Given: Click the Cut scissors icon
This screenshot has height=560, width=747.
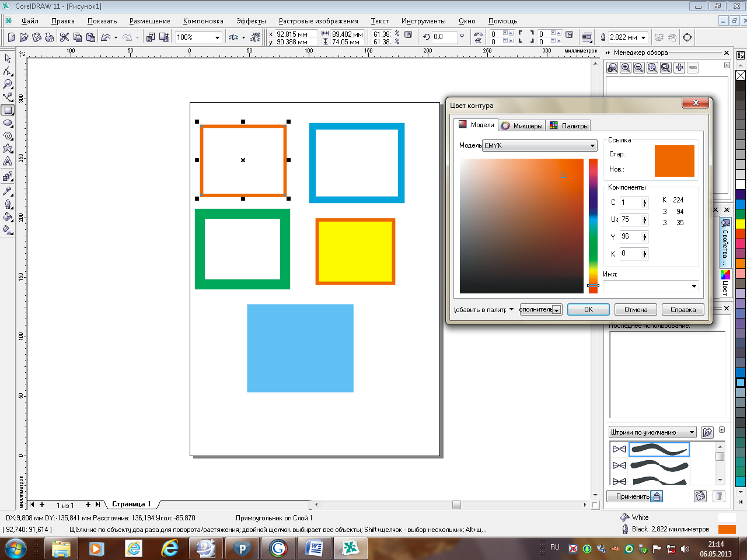Looking at the screenshot, I should click(65, 37).
